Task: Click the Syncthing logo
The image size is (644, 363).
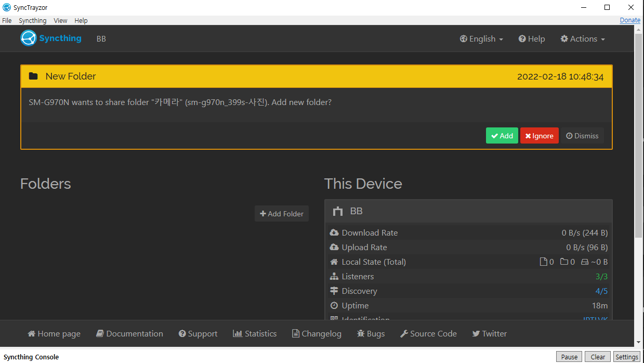Action: [x=51, y=38]
